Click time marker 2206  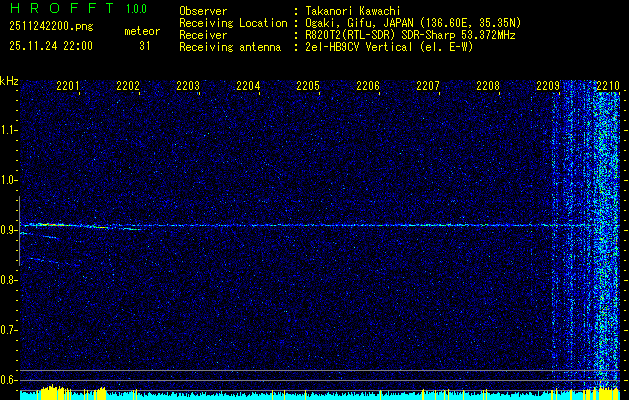pyautogui.click(x=368, y=85)
